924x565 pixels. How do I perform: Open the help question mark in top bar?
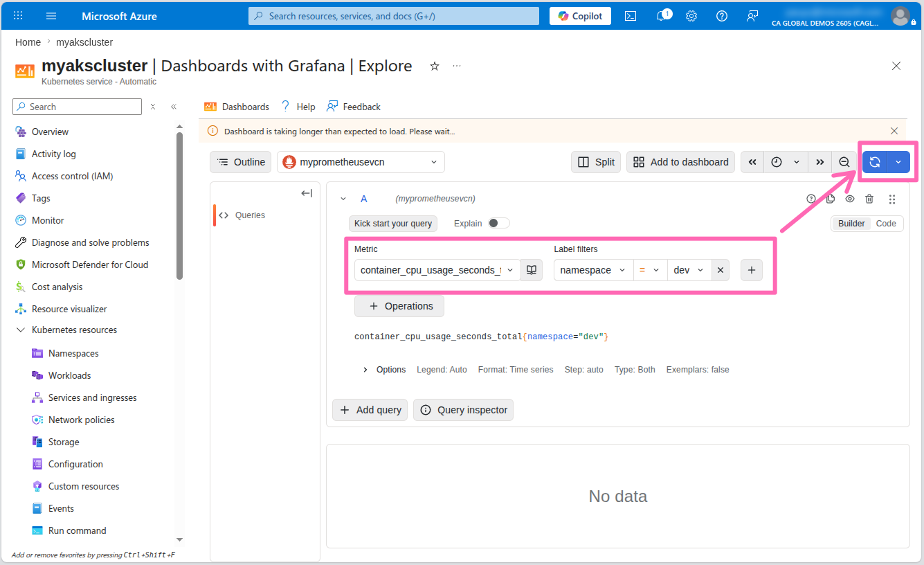[722, 16]
